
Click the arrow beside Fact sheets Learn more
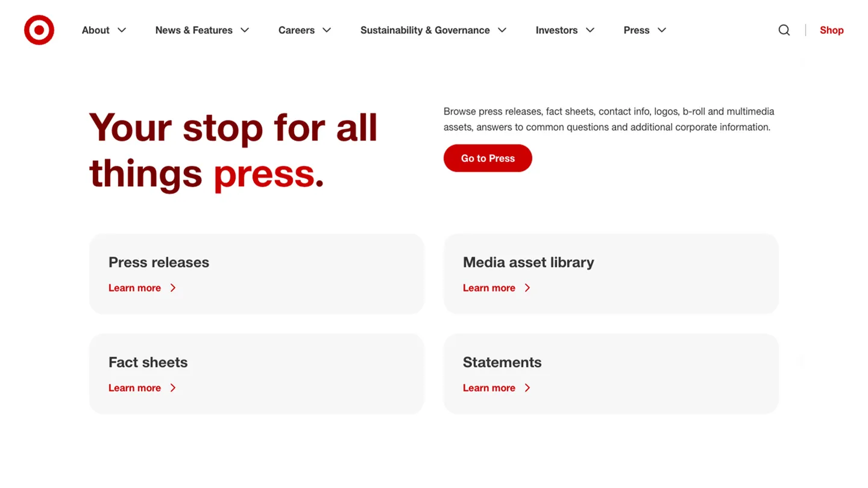tap(173, 388)
